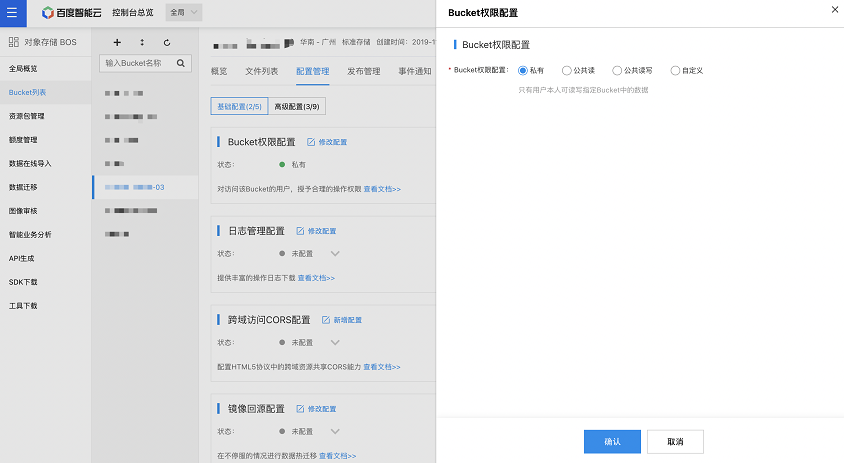Screen dimensions: 844x463
Task: Select the 基础配置(2/5) tab
Action: 240,107
